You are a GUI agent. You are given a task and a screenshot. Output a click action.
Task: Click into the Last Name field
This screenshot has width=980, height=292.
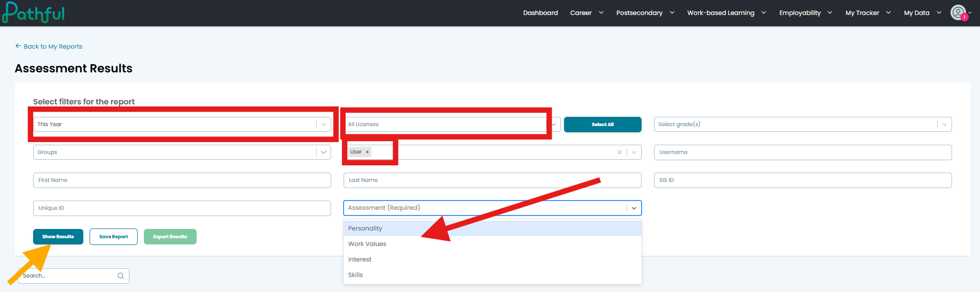pos(493,180)
